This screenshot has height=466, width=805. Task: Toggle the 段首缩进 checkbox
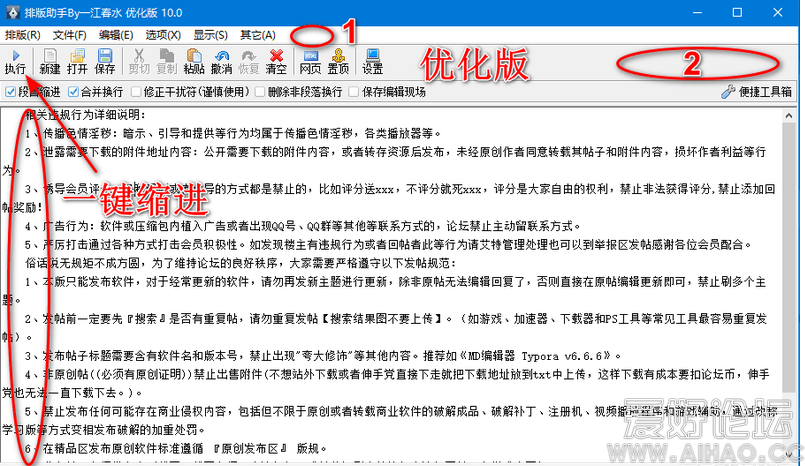pyautogui.click(x=12, y=92)
